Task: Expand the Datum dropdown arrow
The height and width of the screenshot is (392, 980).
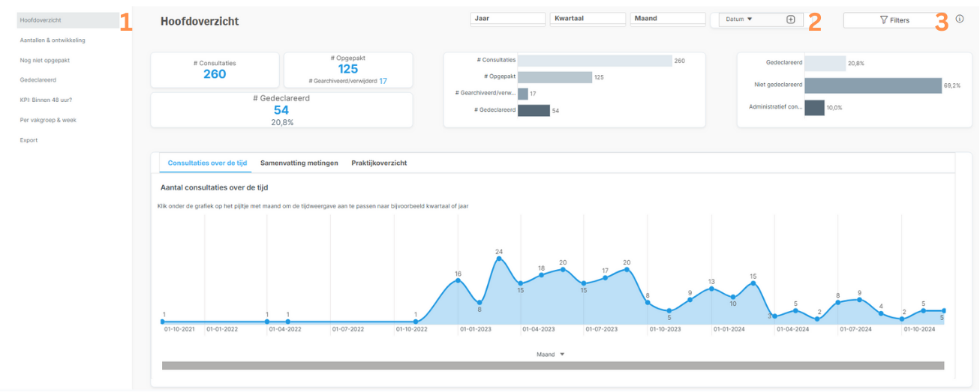Action: pos(750,19)
